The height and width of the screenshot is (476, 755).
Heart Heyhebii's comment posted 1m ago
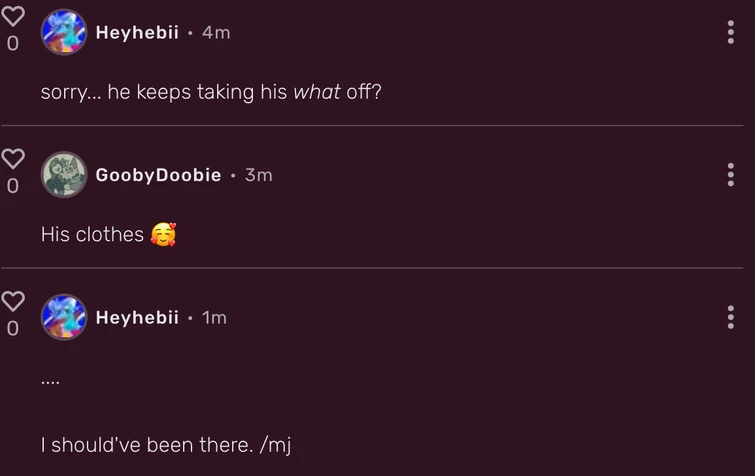pyautogui.click(x=12, y=301)
